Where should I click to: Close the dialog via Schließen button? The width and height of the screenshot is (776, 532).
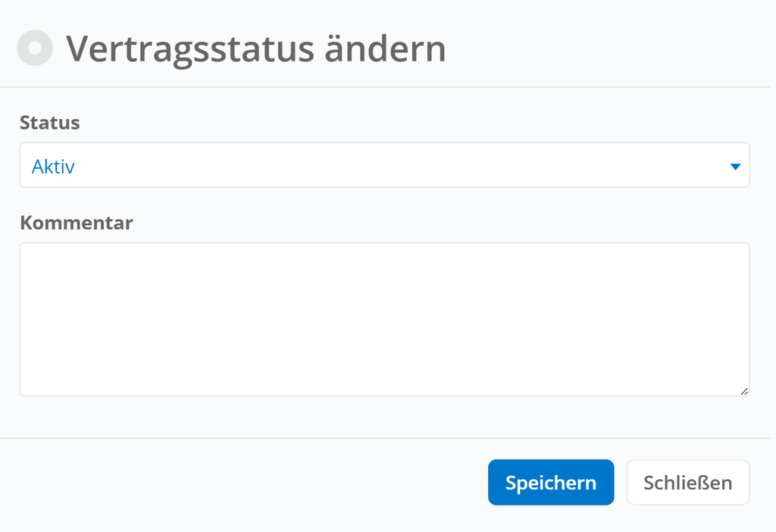(688, 483)
